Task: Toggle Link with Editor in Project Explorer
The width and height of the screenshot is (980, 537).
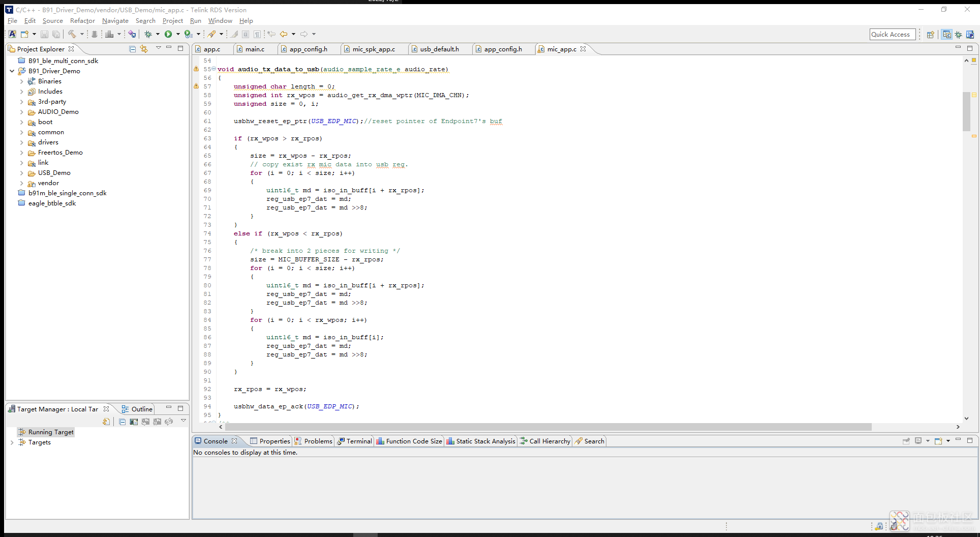Action: coord(144,49)
